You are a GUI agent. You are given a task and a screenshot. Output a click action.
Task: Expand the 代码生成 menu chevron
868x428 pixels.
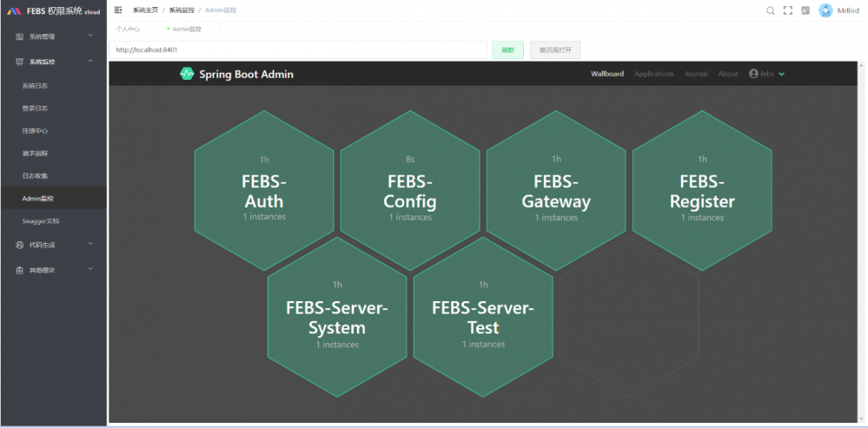click(x=90, y=244)
